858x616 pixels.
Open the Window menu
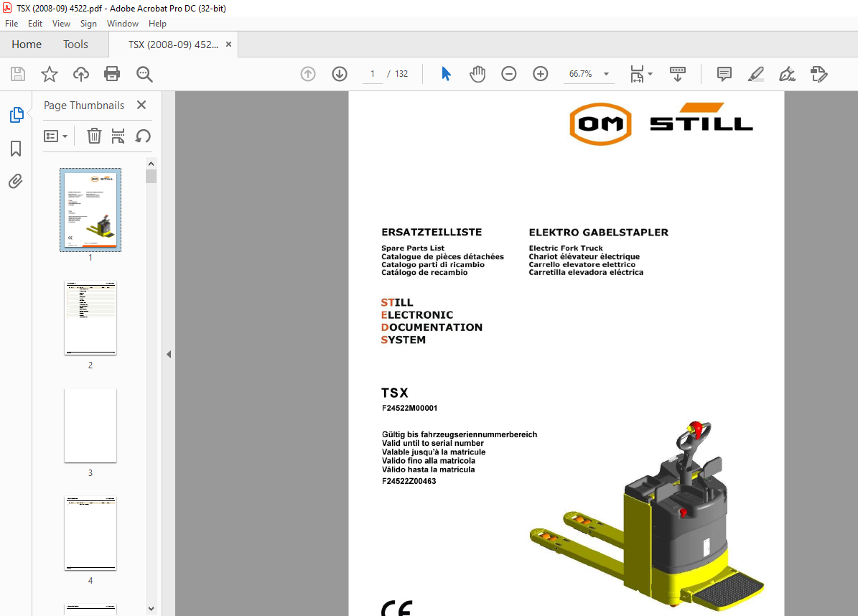pos(123,24)
